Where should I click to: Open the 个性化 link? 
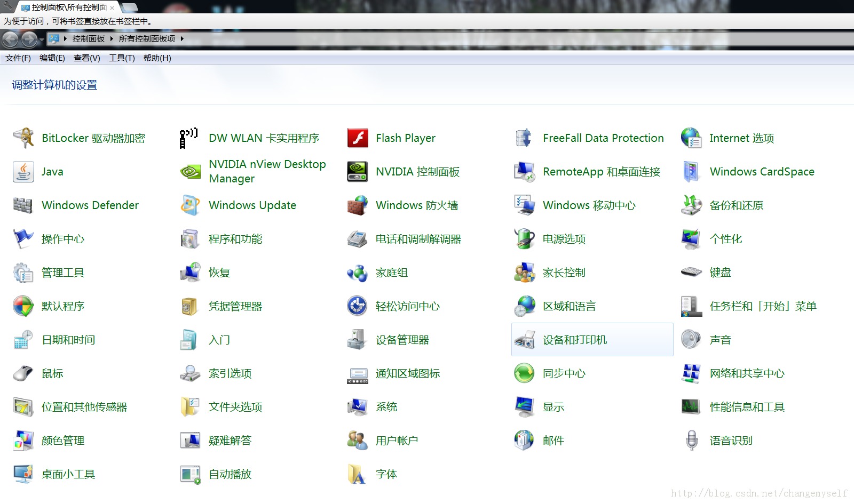pyautogui.click(x=726, y=239)
